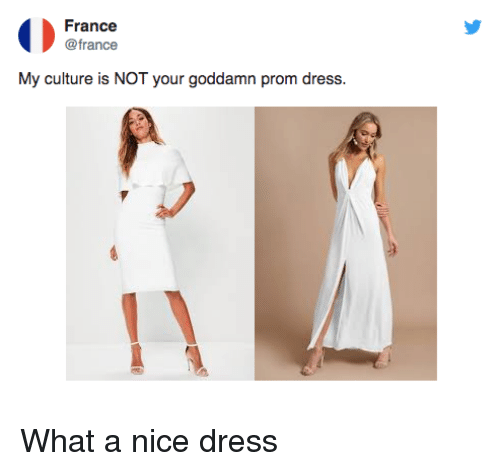The width and height of the screenshot is (500, 471).
Task: Click the face of the right blonde model
Action: pyautogui.click(x=366, y=131)
